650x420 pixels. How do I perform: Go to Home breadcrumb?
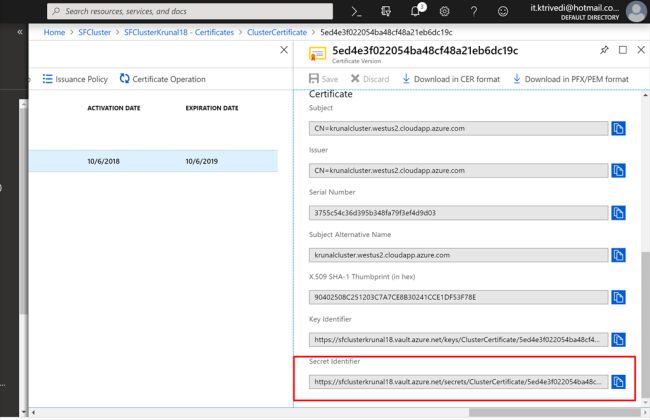point(54,32)
